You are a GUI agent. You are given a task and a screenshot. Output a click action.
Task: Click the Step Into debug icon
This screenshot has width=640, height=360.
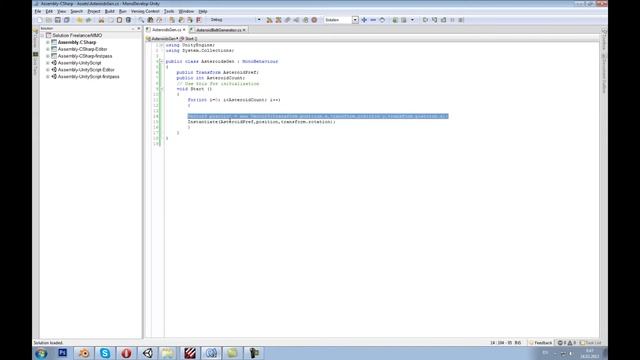coord(434,20)
